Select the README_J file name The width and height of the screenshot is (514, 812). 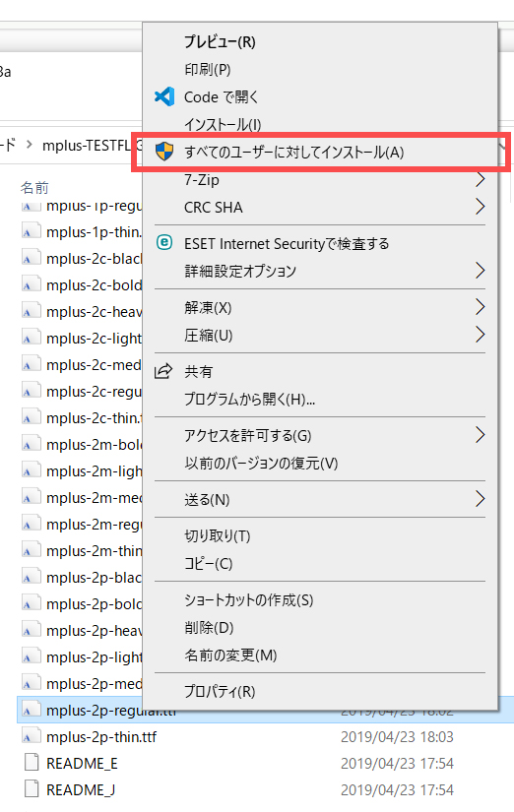(x=81, y=789)
